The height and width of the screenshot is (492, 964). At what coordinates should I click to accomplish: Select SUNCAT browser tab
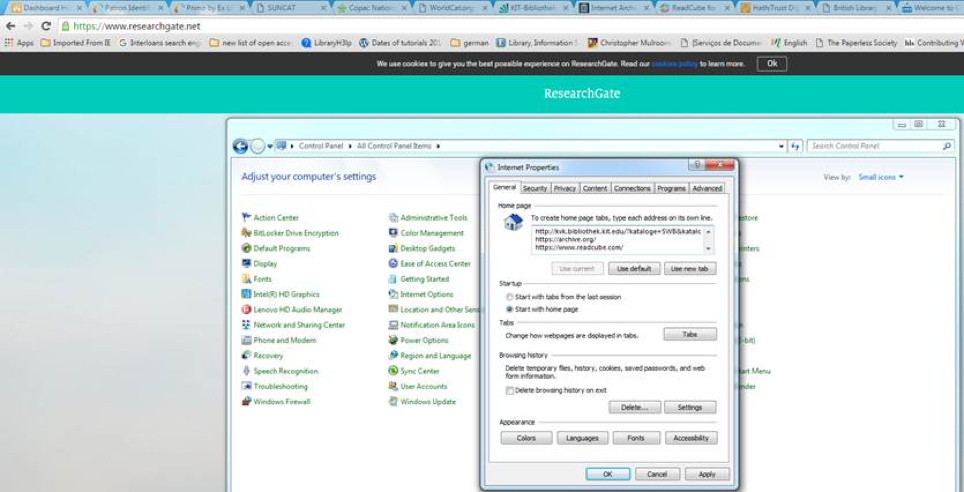tap(289, 8)
